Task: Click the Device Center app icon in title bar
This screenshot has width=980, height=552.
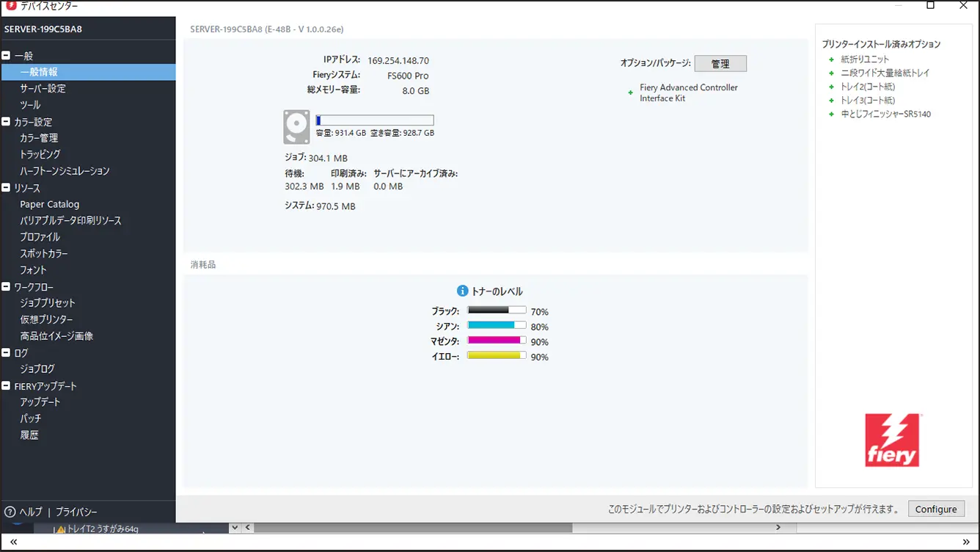Action: tap(11, 6)
